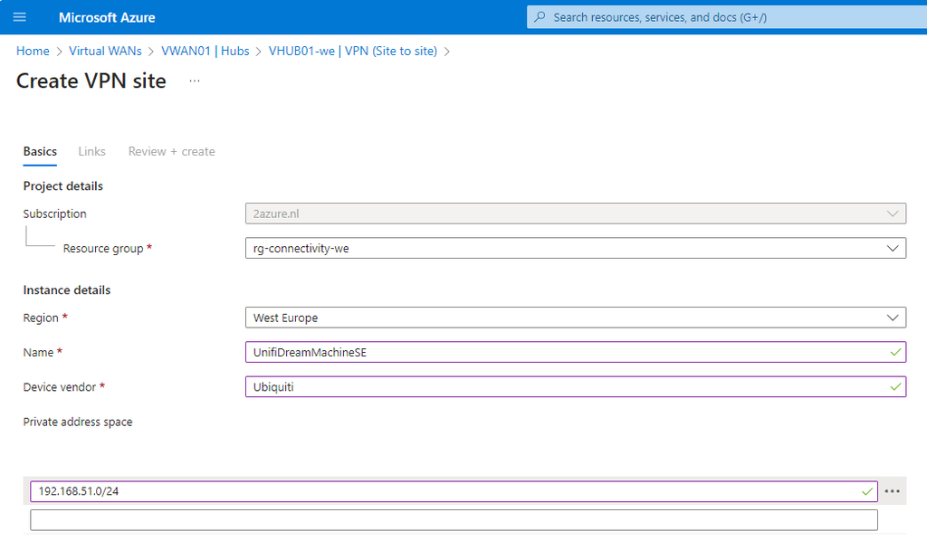Click the Private address space label
Image resolution: width=927 pixels, height=560 pixels.
pos(78,422)
